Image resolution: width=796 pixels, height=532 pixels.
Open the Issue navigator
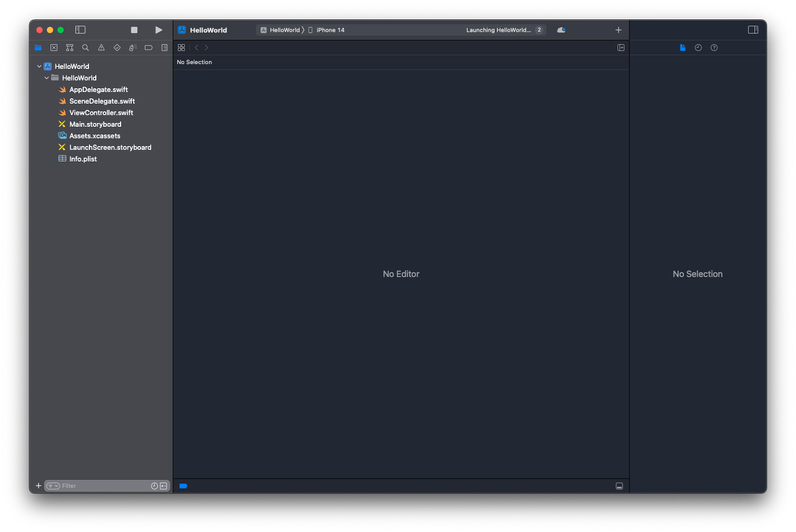tap(101, 48)
